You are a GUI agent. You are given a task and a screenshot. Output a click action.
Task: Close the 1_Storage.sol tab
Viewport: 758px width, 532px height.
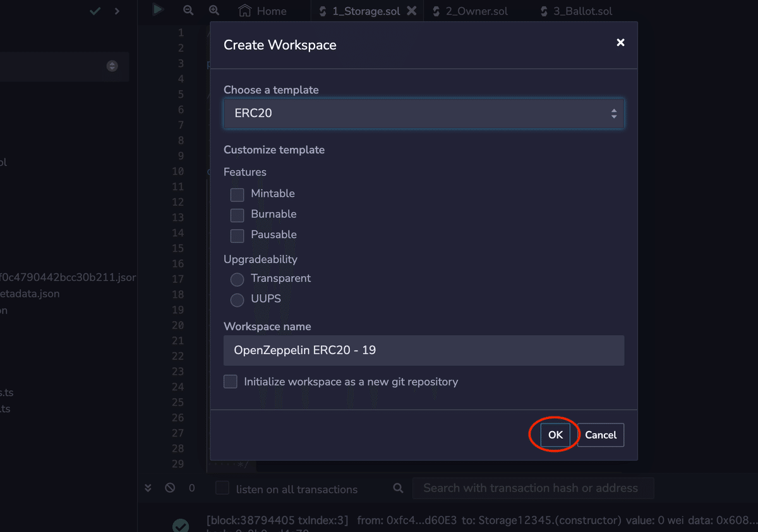pyautogui.click(x=411, y=11)
